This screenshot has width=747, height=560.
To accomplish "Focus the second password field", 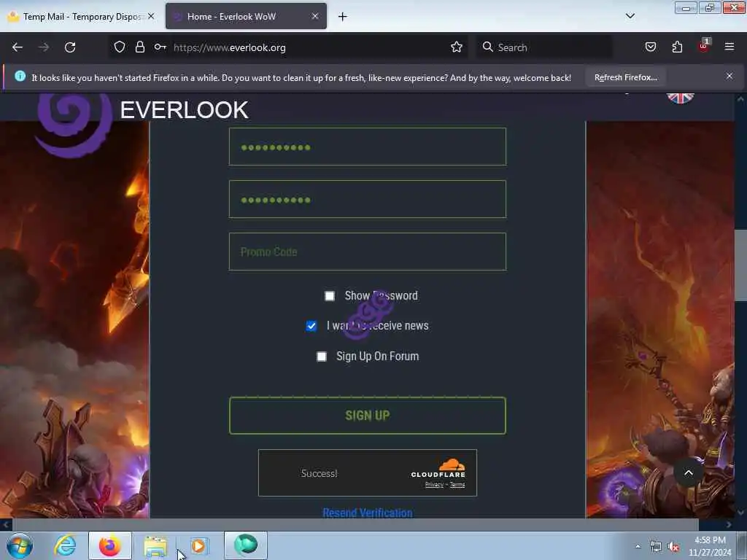I will pos(368,199).
